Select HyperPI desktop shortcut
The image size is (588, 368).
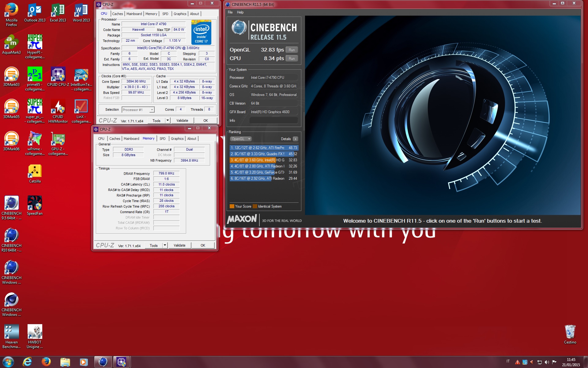point(35,47)
